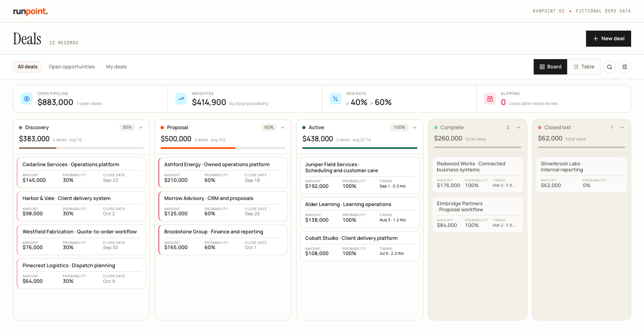Screen dimensions: 644x330
Task: Click the Discovery 30% probability badge
Action: [127, 128]
